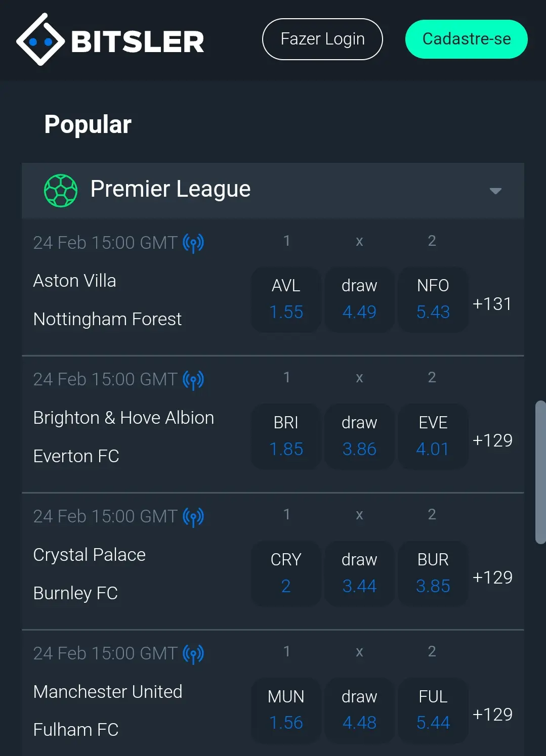Click live broadcast icon for Brighton match
The height and width of the screenshot is (756, 546).
[x=193, y=380]
